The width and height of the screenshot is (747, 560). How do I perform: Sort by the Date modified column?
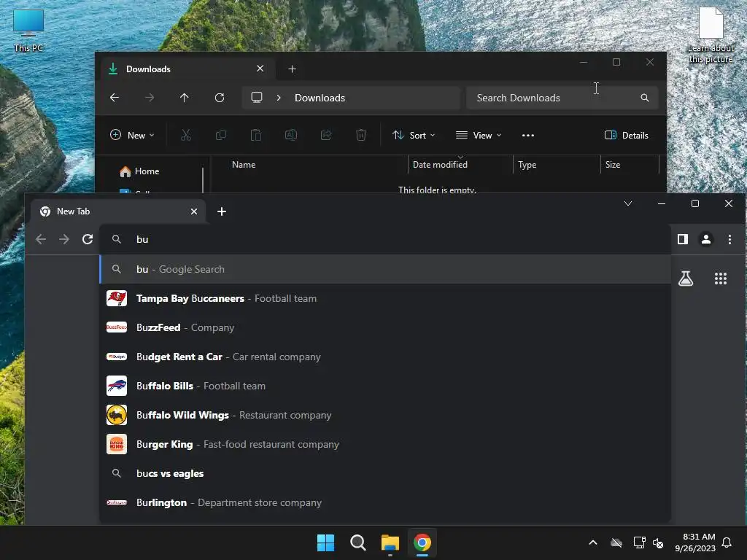440,165
